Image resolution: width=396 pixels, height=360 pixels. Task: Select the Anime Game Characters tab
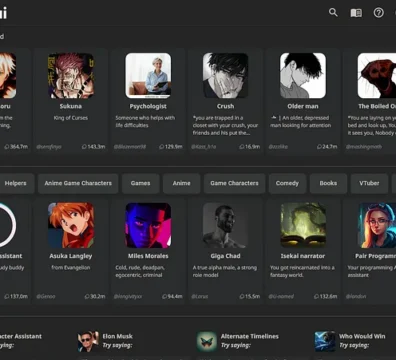click(78, 183)
